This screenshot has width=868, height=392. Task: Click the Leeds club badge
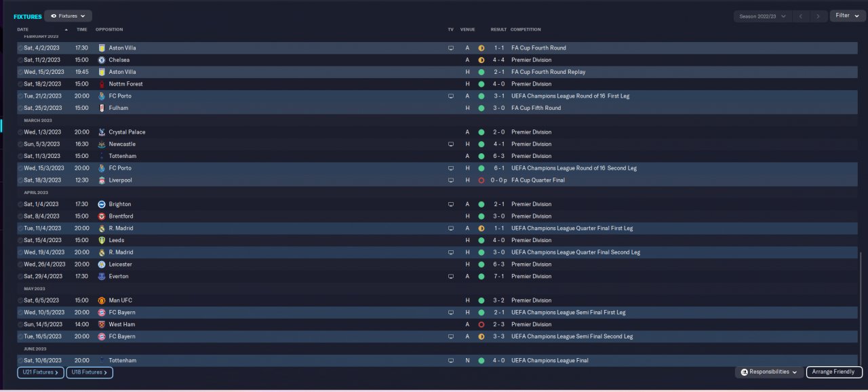(x=102, y=240)
